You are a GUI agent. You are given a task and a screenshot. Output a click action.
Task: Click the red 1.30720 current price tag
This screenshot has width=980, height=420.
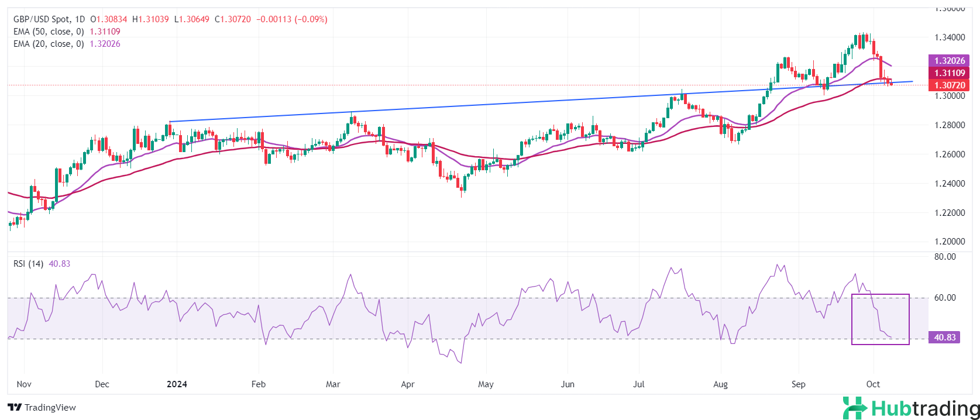point(949,85)
